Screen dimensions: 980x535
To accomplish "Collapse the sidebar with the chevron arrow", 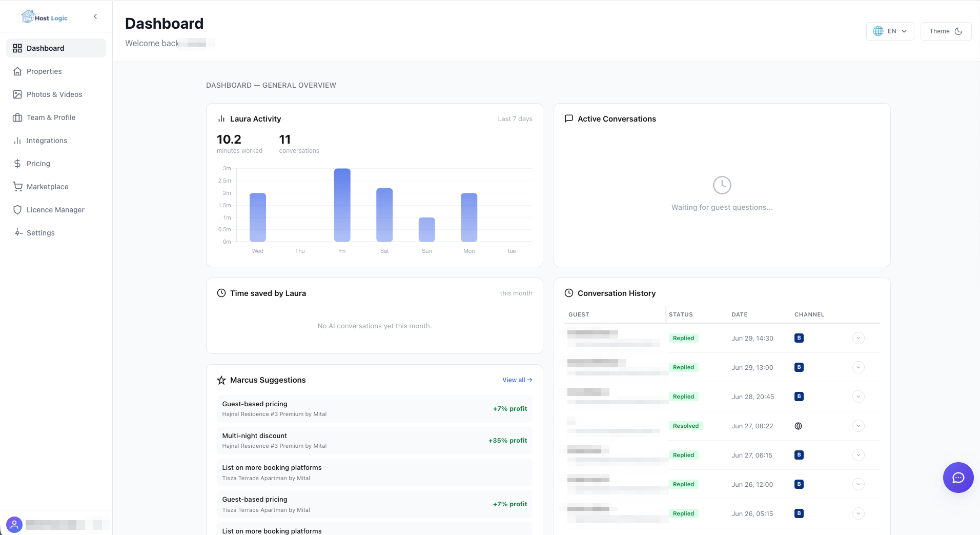I will (x=95, y=16).
